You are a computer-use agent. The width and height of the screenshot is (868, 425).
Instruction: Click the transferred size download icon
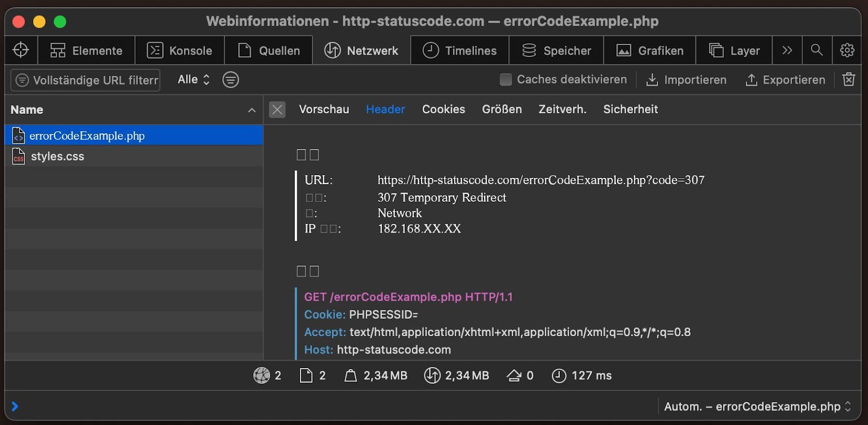click(x=432, y=375)
